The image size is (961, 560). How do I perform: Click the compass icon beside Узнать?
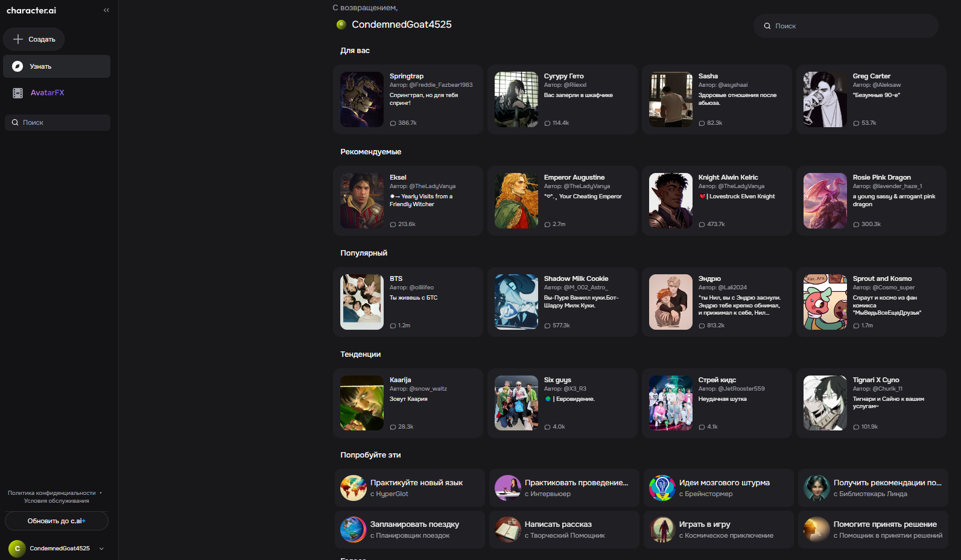(17, 66)
